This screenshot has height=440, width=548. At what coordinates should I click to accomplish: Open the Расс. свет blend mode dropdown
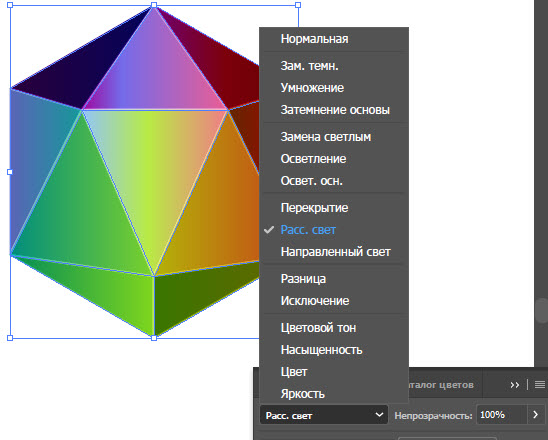coord(324,415)
